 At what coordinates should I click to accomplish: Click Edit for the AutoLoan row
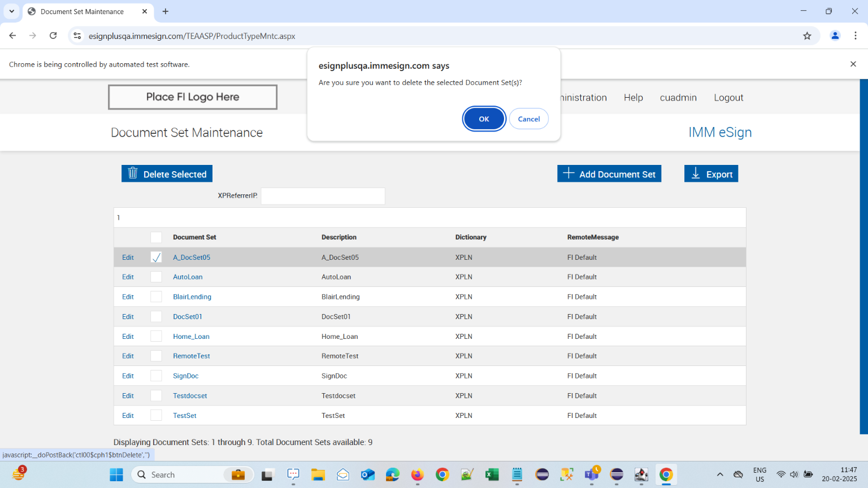[128, 277]
